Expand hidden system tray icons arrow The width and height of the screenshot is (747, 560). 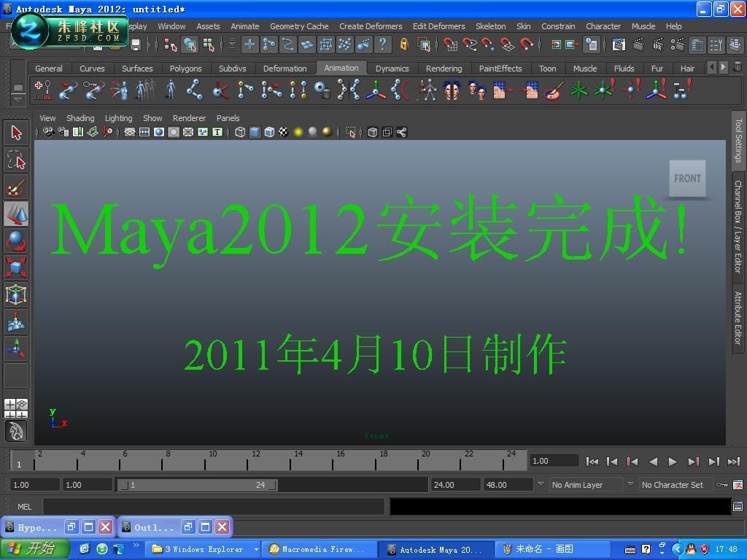(678, 550)
